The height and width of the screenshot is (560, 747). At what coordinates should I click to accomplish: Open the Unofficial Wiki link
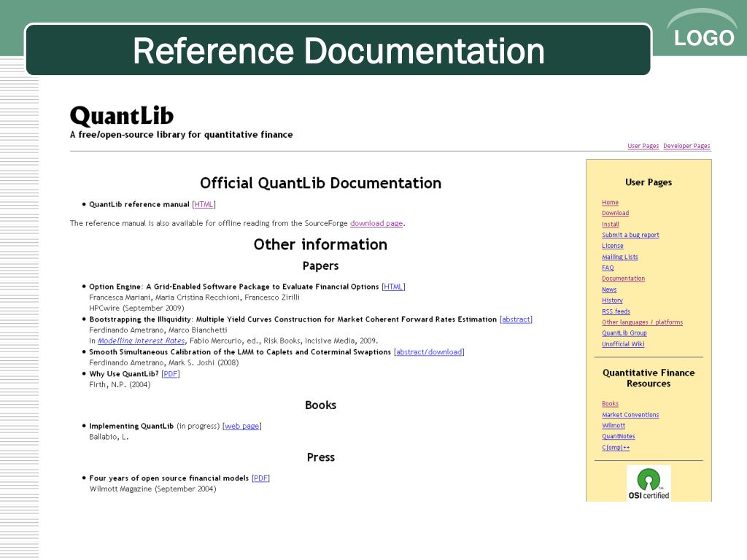point(623,344)
